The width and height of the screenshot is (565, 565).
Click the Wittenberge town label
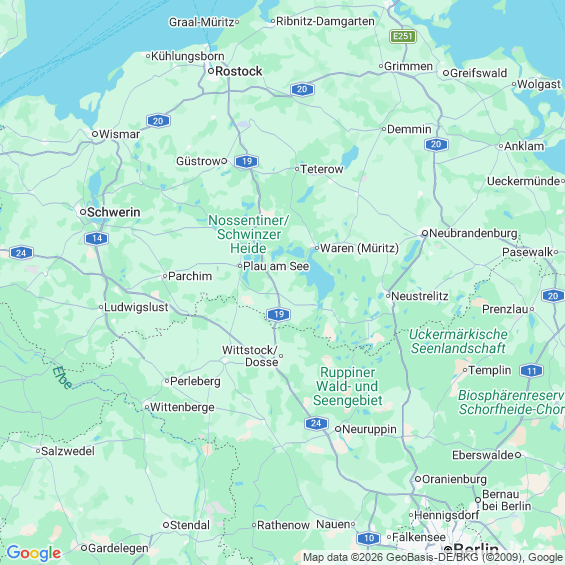(182, 407)
